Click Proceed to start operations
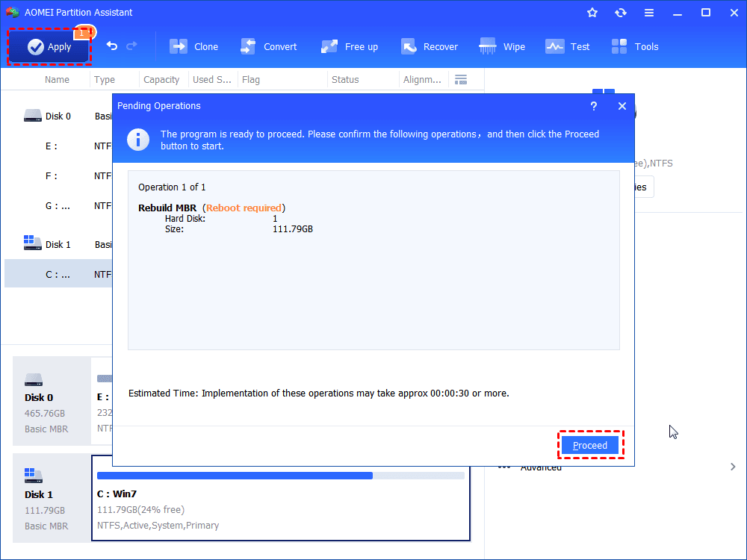 pyautogui.click(x=590, y=445)
